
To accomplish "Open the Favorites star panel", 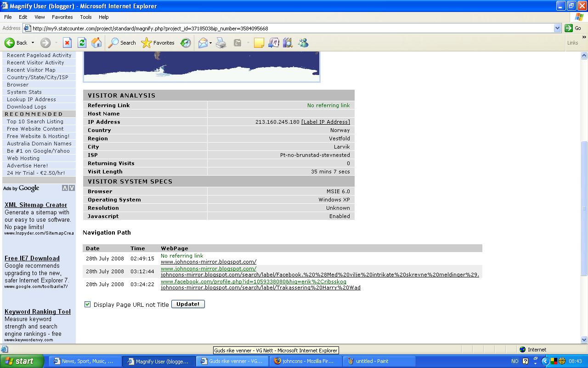I will point(158,43).
